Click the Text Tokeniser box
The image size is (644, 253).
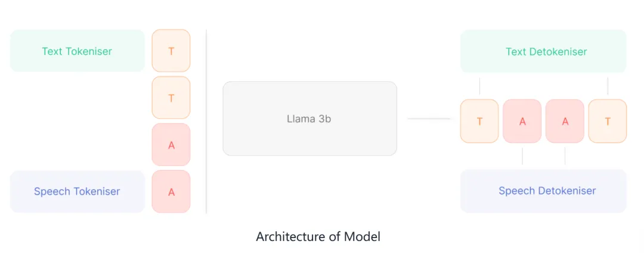tap(77, 51)
